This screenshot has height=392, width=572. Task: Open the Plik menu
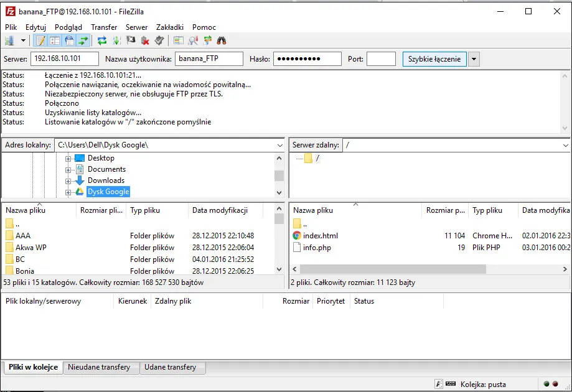[x=11, y=27]
